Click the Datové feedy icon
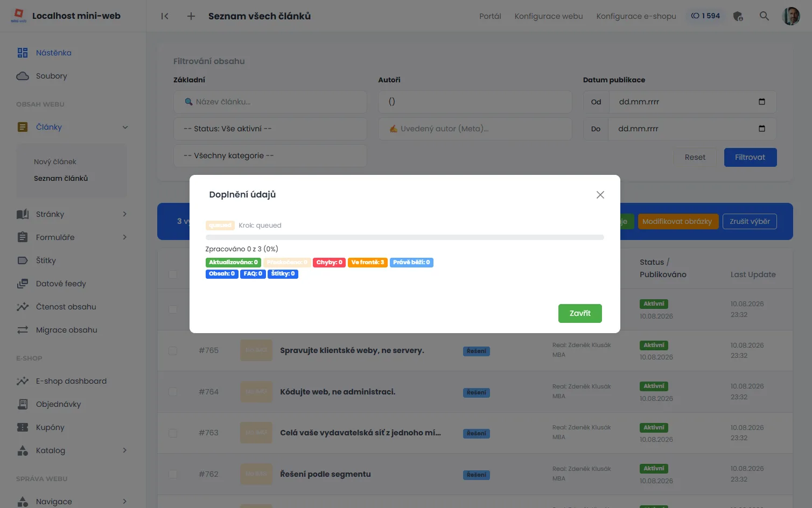The height and width of the screenshot is (508, 812). coord(23,284)
